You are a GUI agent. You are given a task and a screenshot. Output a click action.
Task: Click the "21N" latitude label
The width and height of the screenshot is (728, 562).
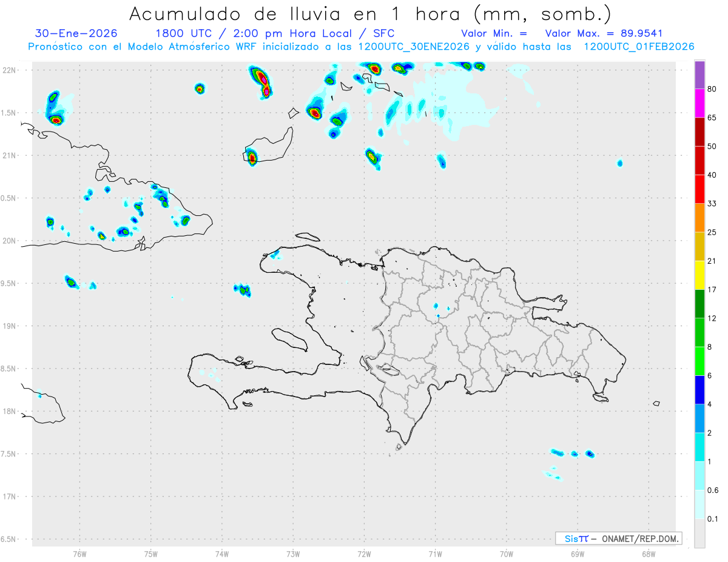coord(10,155)
